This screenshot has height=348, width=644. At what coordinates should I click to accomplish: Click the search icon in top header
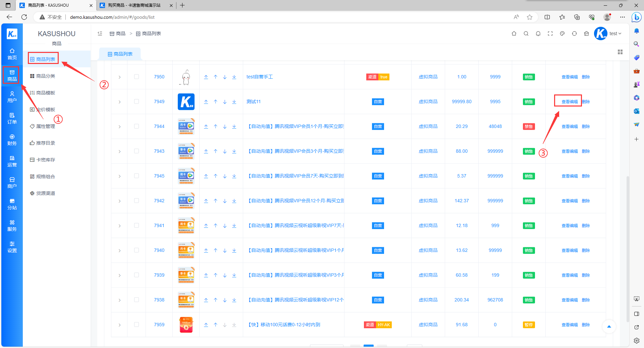[x=526, y=33]
